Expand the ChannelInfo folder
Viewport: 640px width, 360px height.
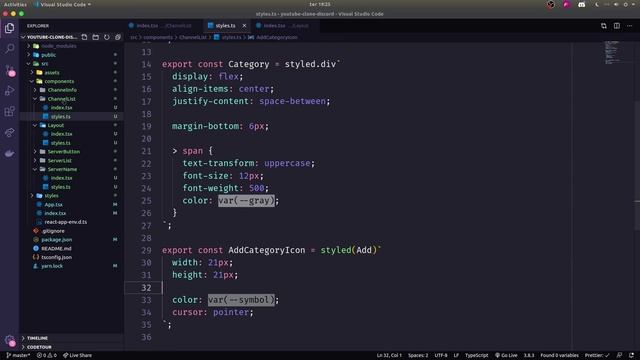71,90
